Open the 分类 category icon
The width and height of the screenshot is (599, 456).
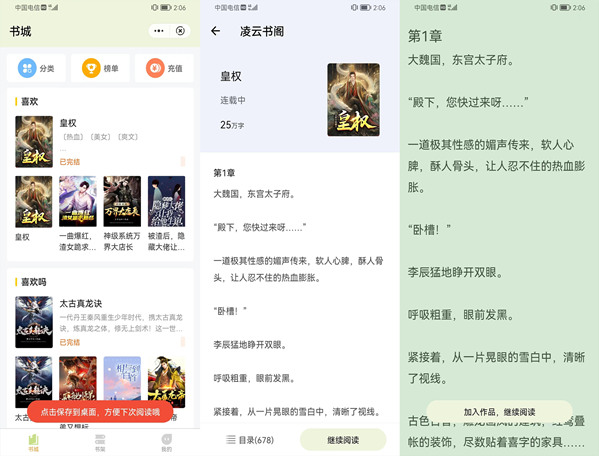pyautogui.click(x=27, y=68)
